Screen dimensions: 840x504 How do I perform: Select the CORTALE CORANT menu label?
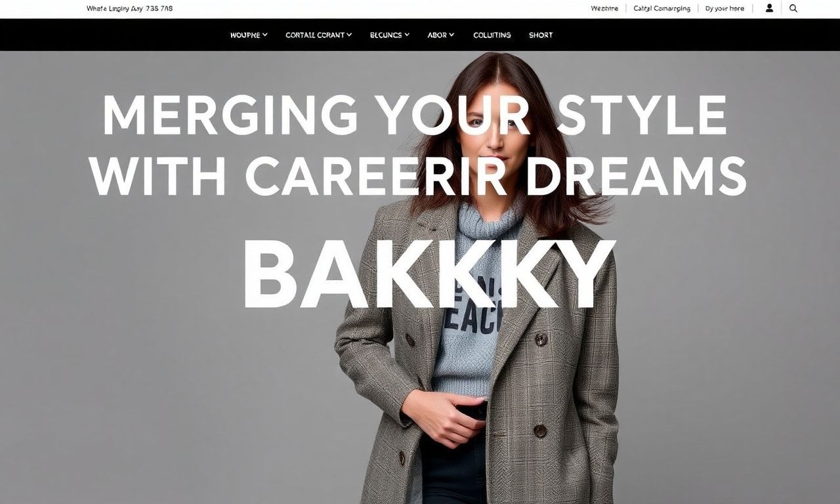click(x=315, y=35)
